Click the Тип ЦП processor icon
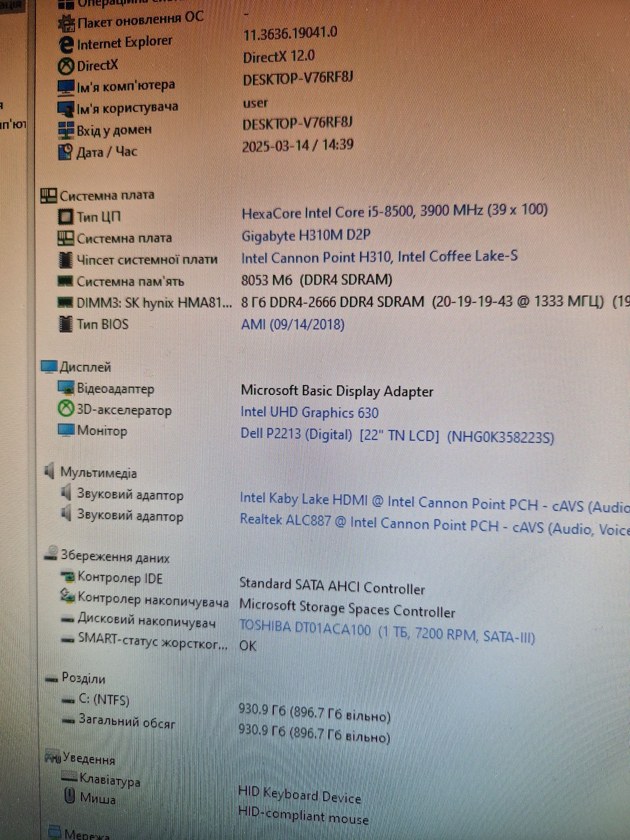 [65, 217]
